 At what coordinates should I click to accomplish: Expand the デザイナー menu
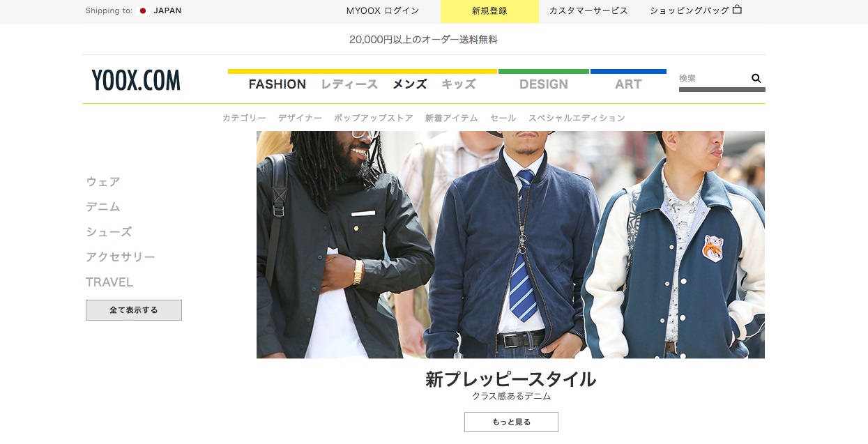coord(300,118)
